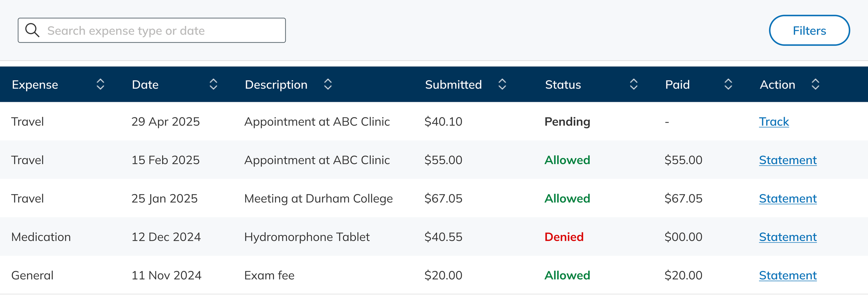Image resolution: width=868 pixels, height=296 pixels.
Task: Sort by Status column arrows
Action: point(634,84)
